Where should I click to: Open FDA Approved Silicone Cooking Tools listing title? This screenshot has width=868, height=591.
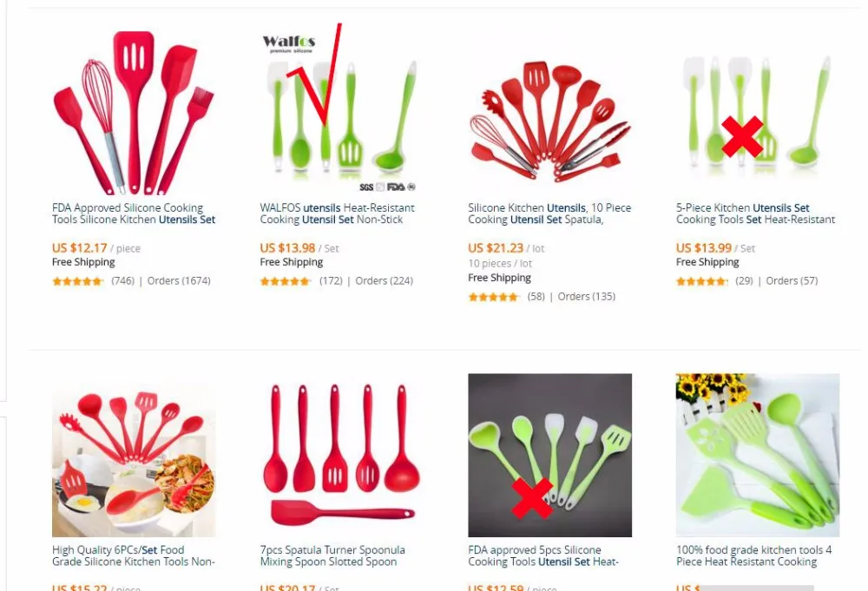(134, 213)
